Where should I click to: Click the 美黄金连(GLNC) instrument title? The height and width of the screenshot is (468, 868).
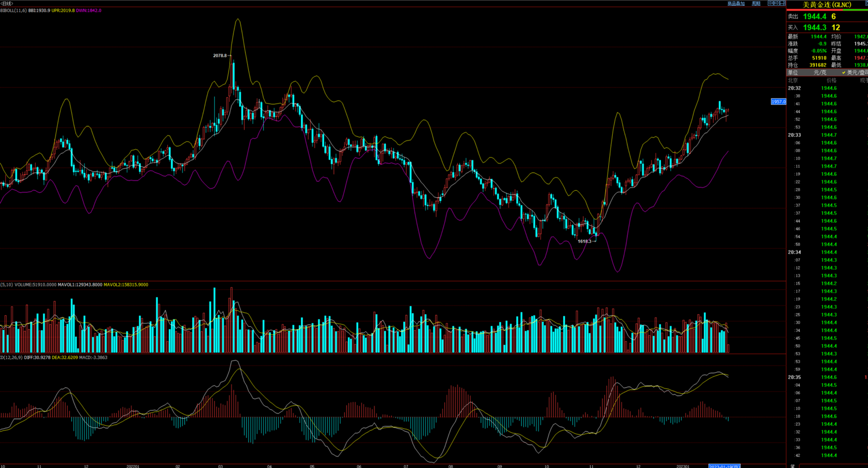[827, 5]
